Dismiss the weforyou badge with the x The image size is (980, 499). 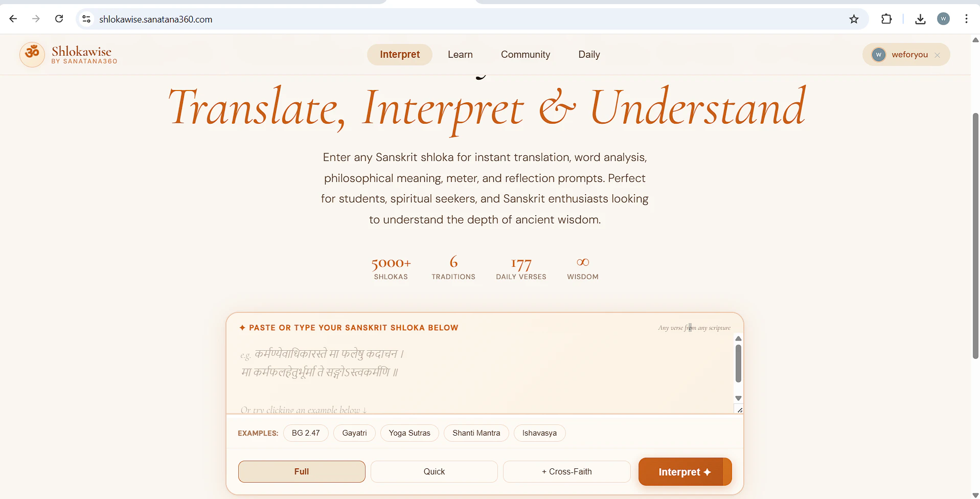pyautogui.click(x=938, y=55)
